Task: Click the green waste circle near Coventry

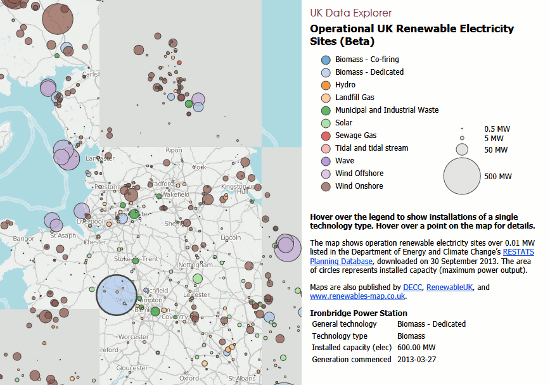Action: (x=155, y=311)
